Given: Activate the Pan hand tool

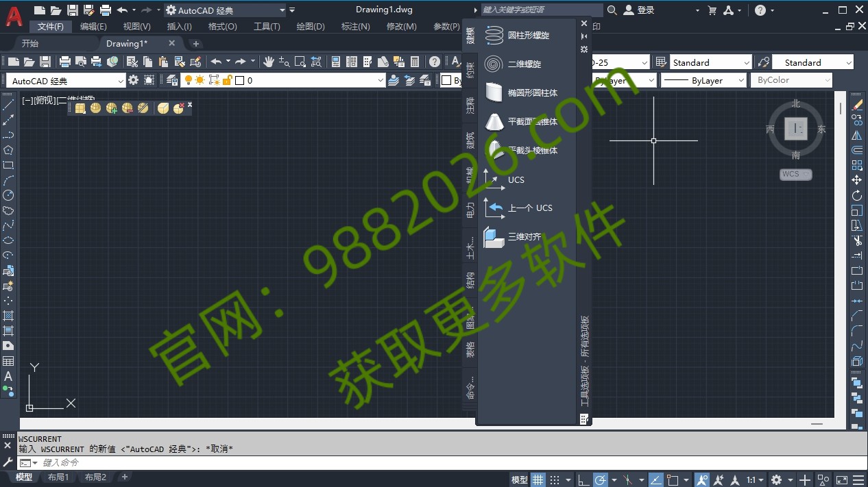Looking at the screenshot, I should (x=268, y=62).
